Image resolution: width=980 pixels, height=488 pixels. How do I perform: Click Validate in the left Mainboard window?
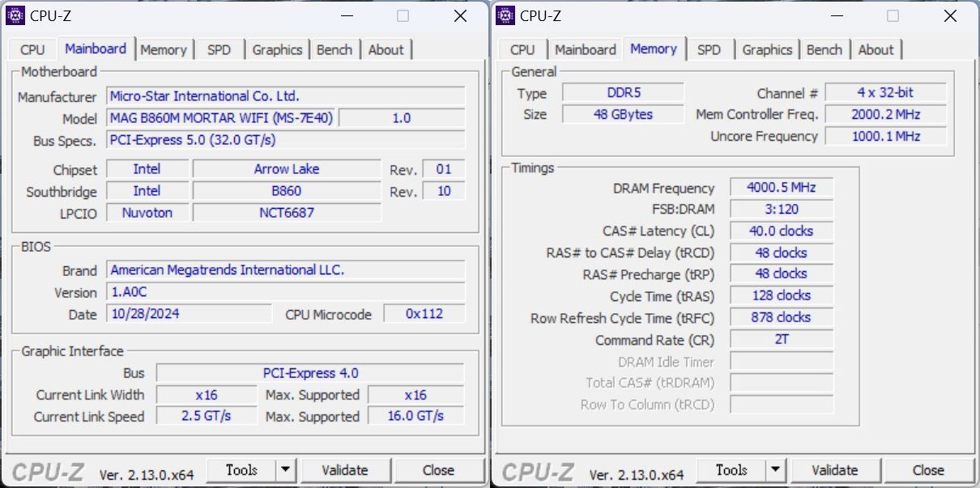(345, 470)
